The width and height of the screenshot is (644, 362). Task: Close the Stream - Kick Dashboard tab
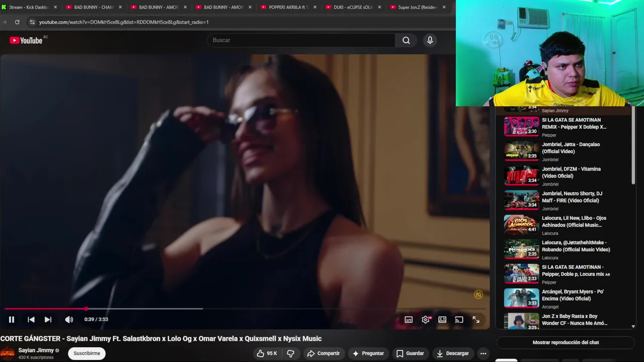point(55,7)
